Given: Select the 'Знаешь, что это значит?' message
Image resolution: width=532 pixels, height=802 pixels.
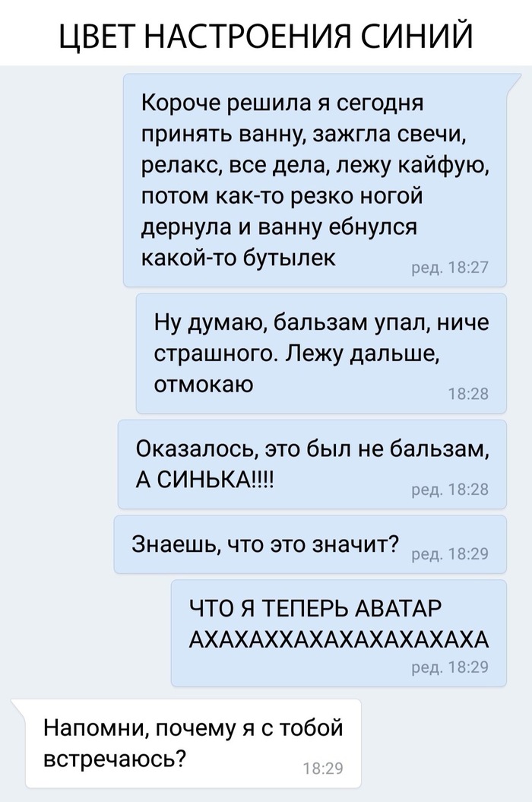Looking at the screenshot, I should point(310,544).
